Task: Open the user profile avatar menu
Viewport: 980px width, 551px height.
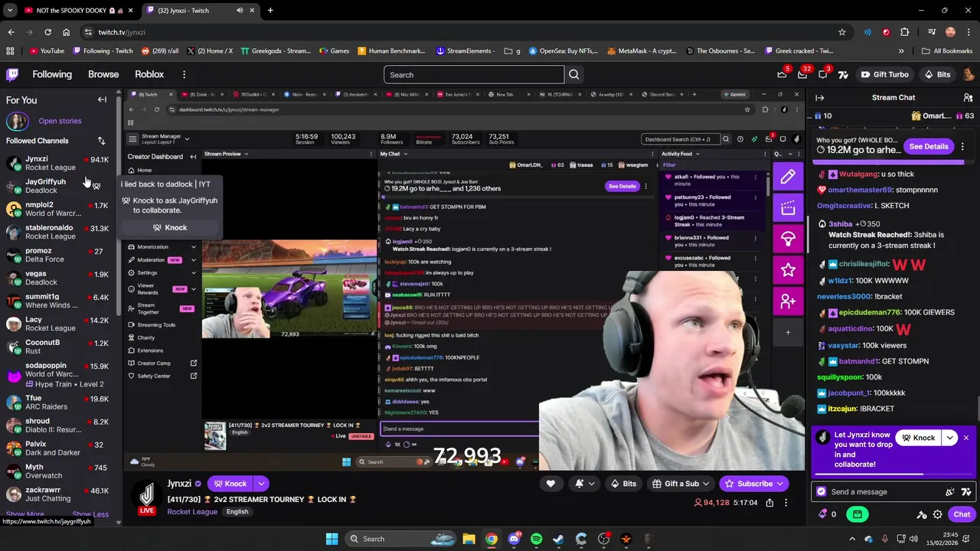Action: click(969, 74)
